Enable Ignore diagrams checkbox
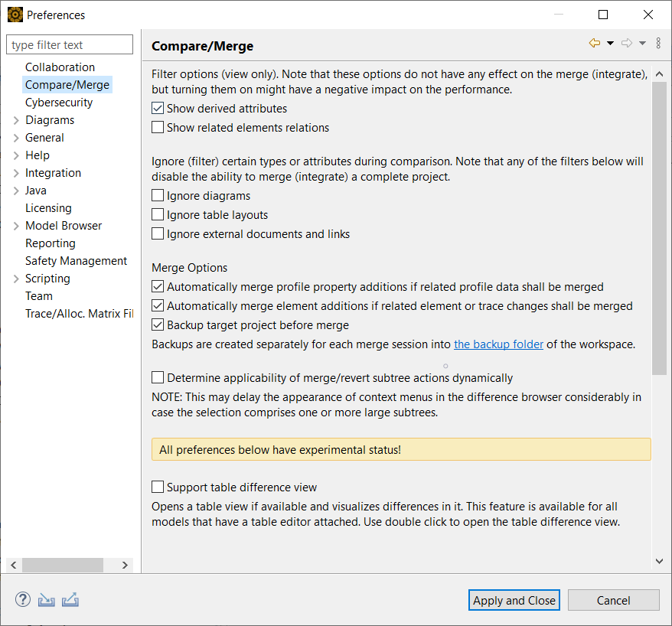 pyautogui.click(x=158, y=196)
